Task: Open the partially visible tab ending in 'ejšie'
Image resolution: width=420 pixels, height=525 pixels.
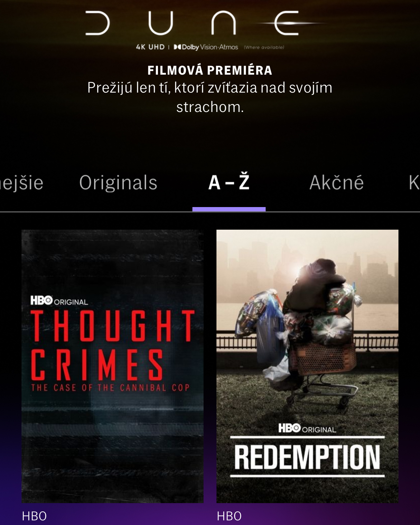Action: (x=22, y=183)
